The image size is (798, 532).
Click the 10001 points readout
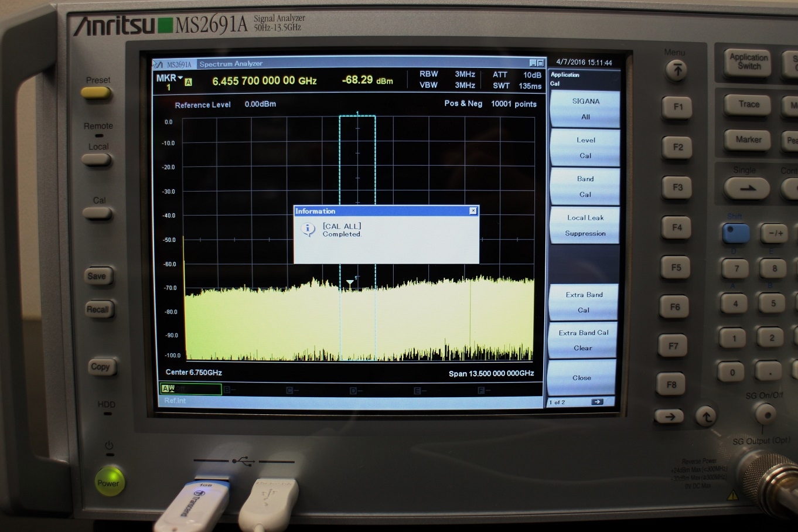[513, 104]
